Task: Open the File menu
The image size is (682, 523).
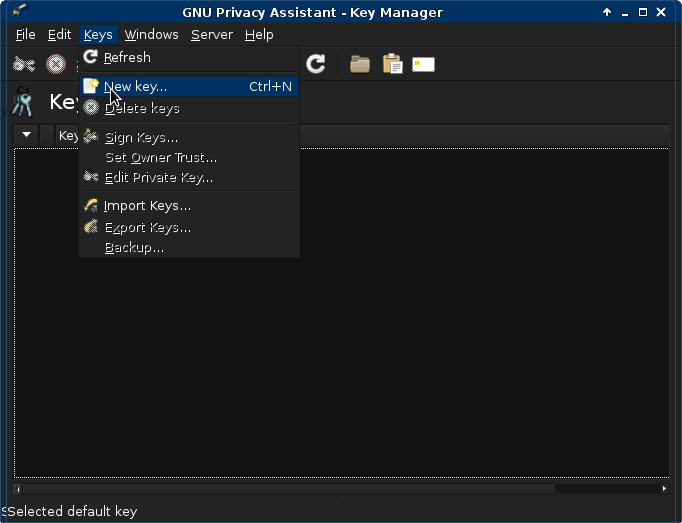Action: pos(25,34)
